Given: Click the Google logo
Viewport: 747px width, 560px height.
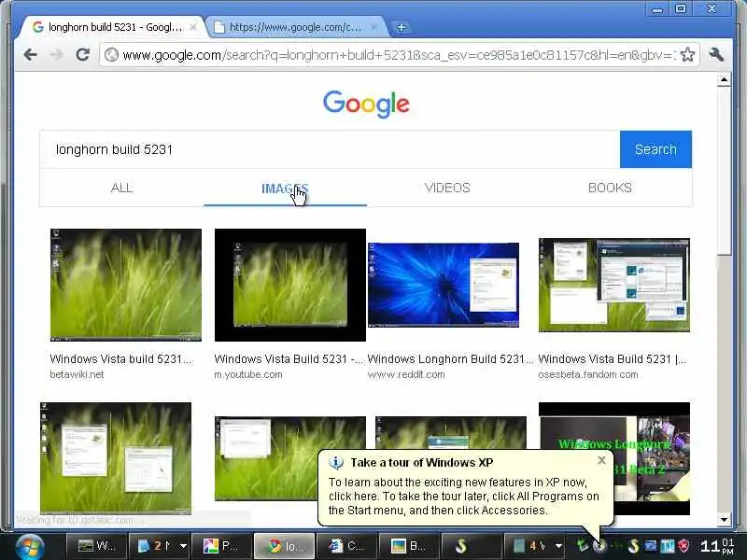Looking at the screenshot, I should 366,104.
